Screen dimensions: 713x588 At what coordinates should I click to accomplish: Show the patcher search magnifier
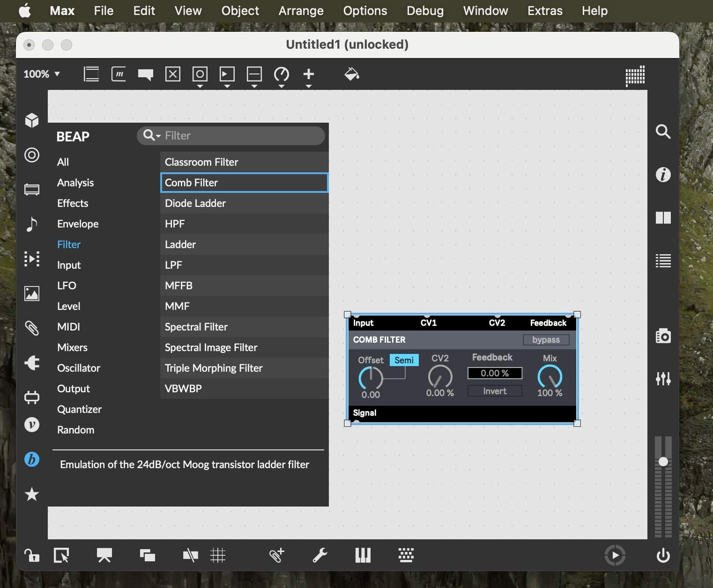tap(663, 132)
